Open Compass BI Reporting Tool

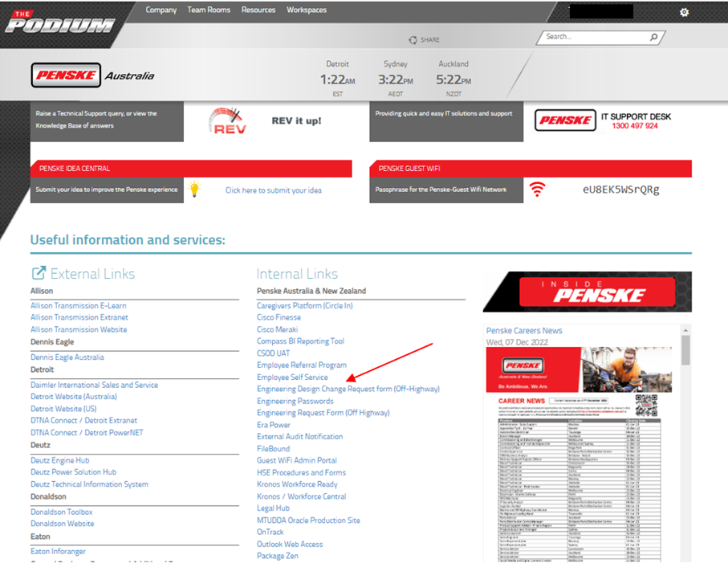tap(300, 341)
